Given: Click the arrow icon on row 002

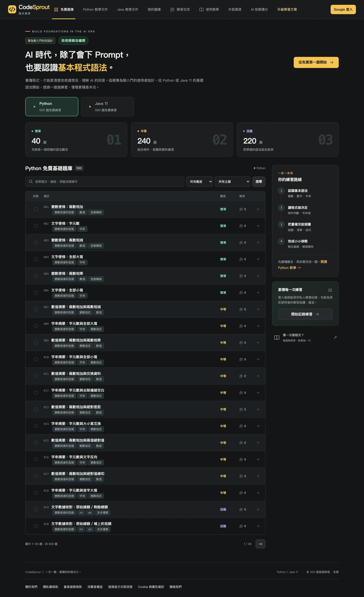Looking at the screenshot, I should [258, 226].
